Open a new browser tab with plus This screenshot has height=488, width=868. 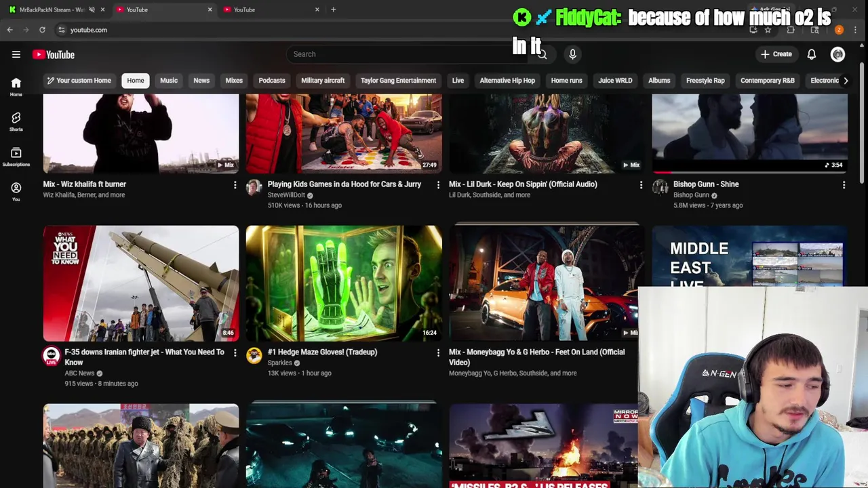333,9
